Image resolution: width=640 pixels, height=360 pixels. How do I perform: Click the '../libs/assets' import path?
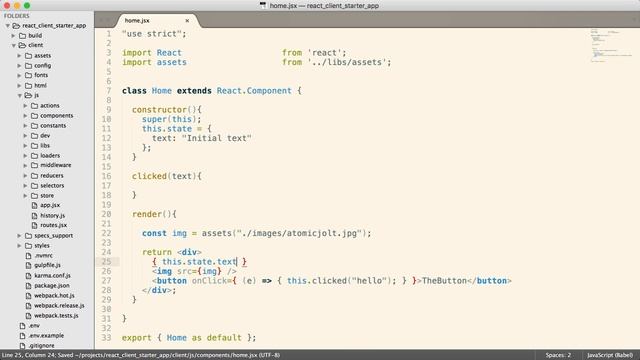point(347,62)
